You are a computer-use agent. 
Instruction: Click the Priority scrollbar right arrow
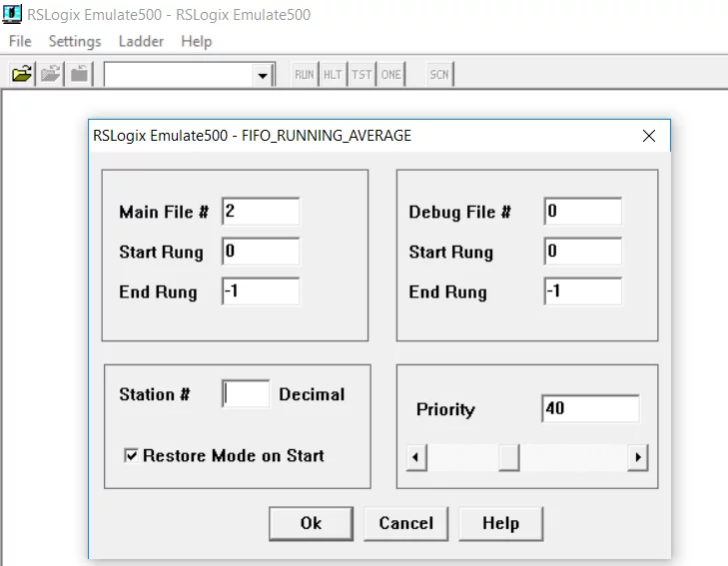coord(638,457)
